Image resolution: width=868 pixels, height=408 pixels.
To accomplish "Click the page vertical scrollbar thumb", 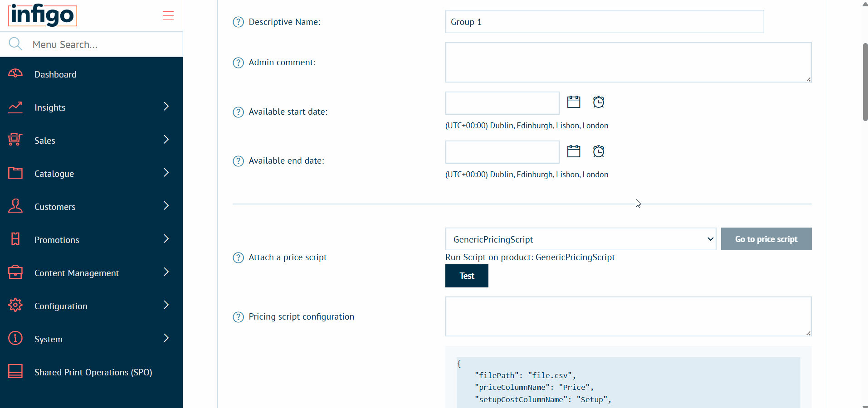I will pos(865,82).
